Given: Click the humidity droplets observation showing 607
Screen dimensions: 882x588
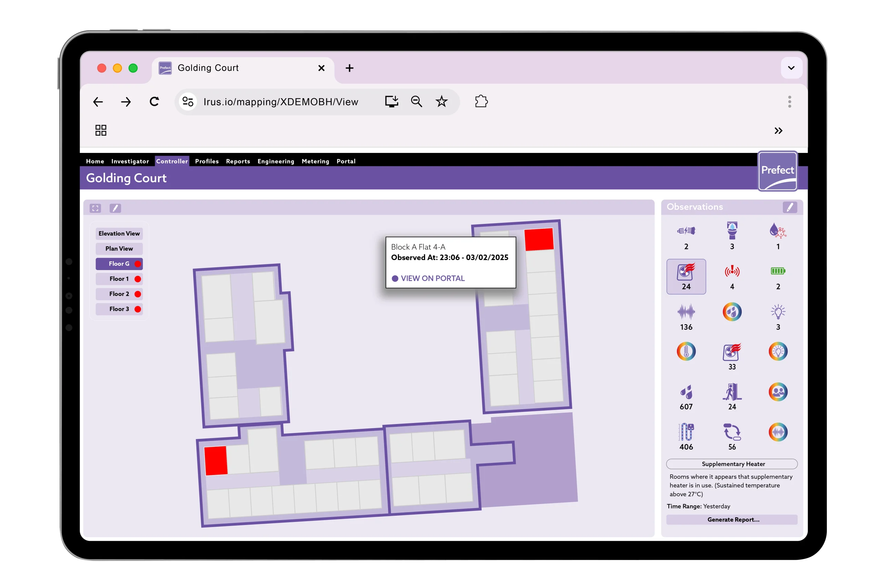Looking at the screenshot, I should (686, 392).
